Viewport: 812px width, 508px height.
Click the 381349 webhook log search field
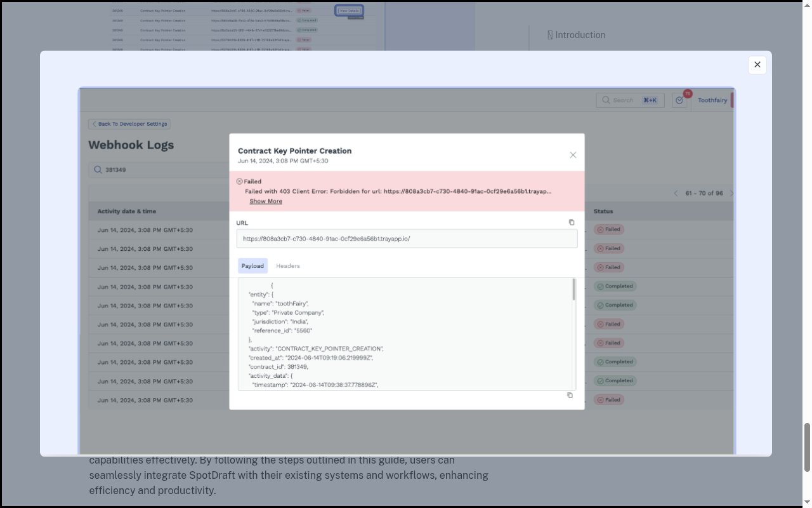coord(159,170)
